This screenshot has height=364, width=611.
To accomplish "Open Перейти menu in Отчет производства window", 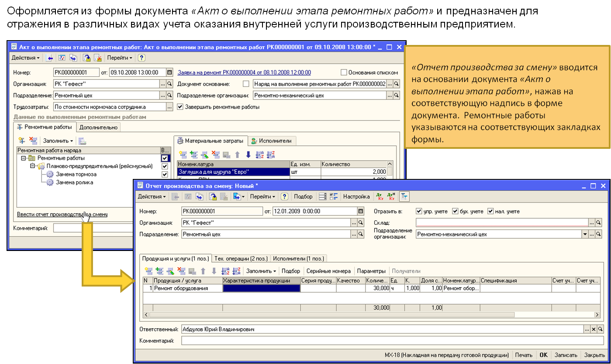I will [x=262, y=197].
